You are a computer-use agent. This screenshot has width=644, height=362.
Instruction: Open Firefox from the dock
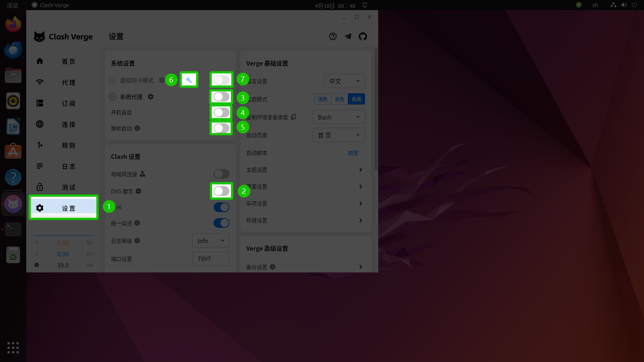[x=13, y=24]
